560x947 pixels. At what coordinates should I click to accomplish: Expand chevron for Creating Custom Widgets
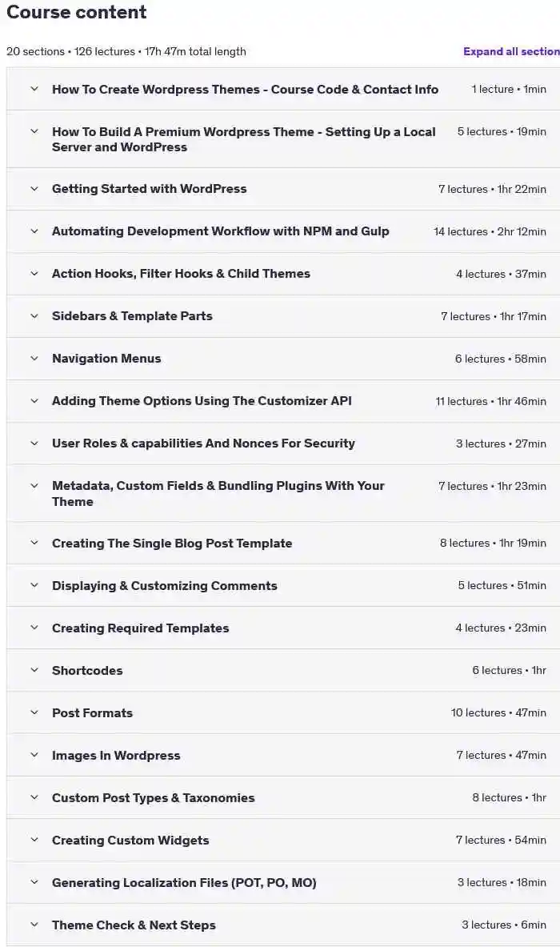(34, 840)
